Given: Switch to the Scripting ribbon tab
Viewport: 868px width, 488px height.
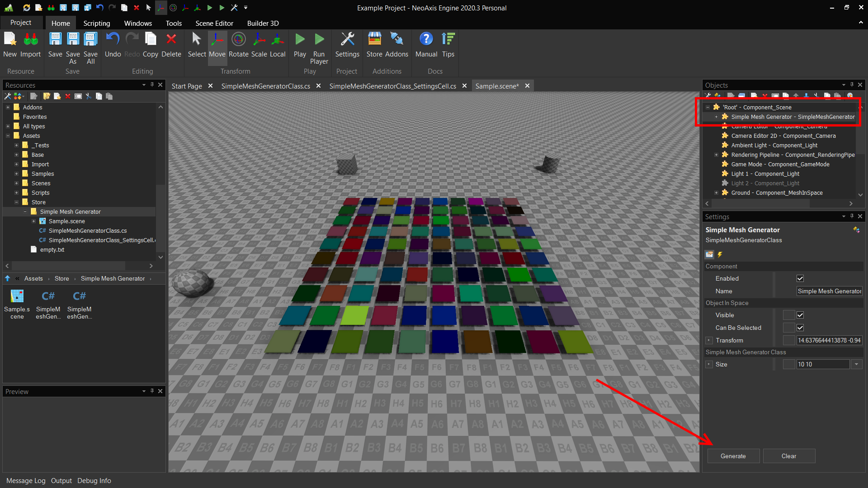Looking at the screenshot, I should (x=96, y=23).
